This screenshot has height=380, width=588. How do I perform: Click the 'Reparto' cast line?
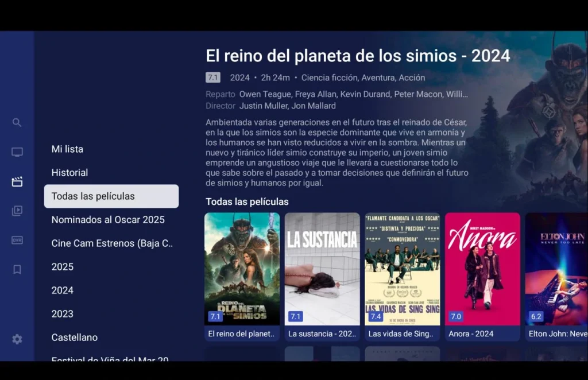(x=336, y=95)
